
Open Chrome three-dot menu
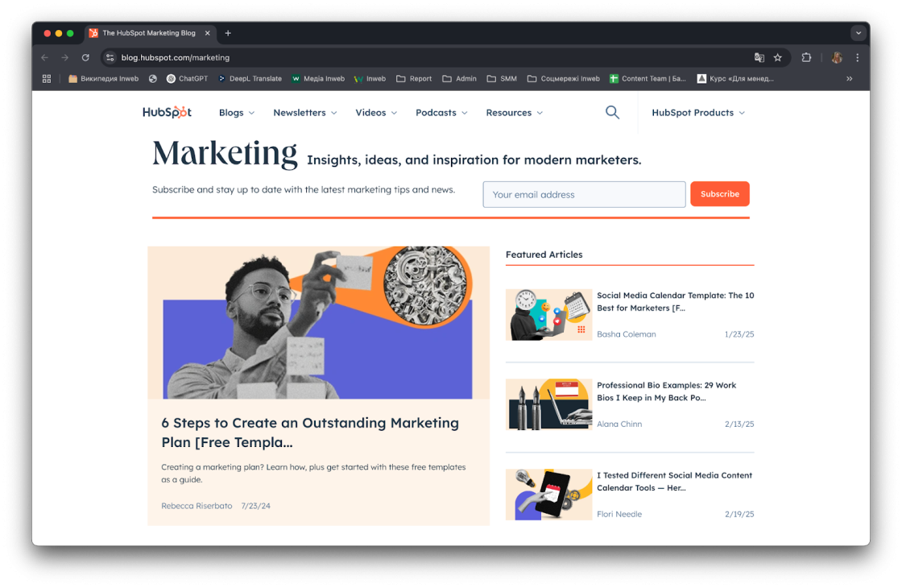click(857, 57)
